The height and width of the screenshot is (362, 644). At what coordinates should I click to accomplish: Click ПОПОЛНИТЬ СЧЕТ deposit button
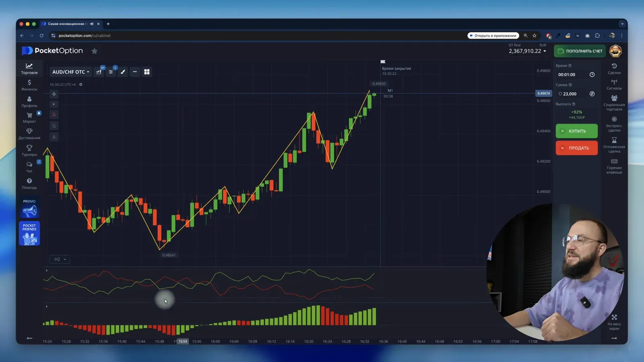pos(580,51)
